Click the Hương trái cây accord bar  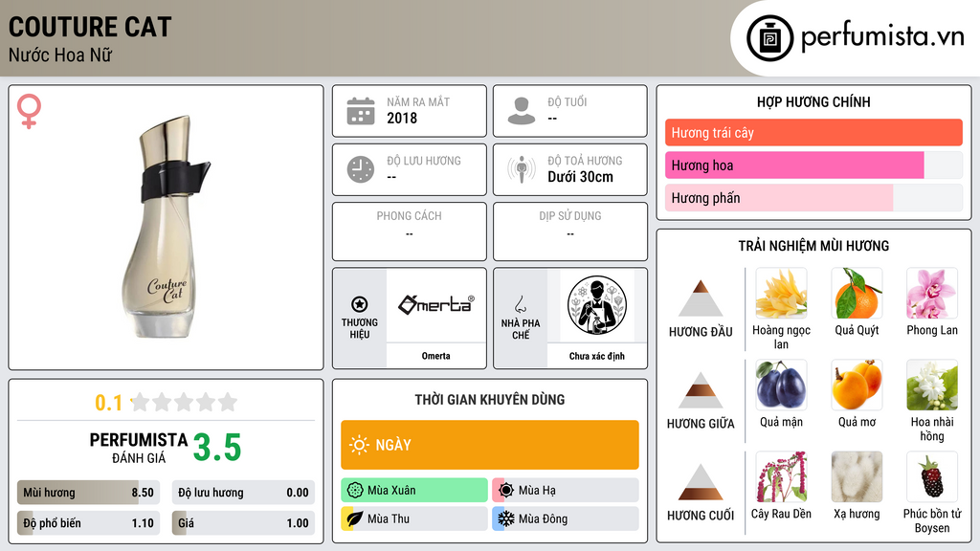813,132
